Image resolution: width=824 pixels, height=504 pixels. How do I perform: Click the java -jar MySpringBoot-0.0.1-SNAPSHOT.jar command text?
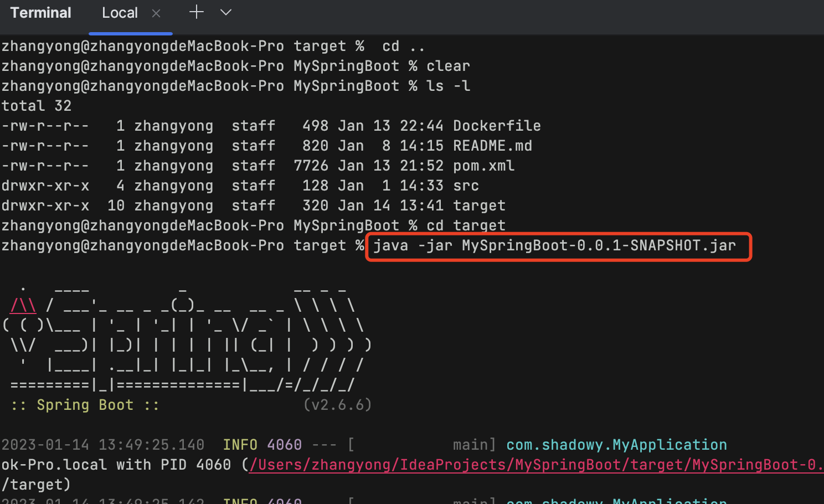(x=554, y=245)
